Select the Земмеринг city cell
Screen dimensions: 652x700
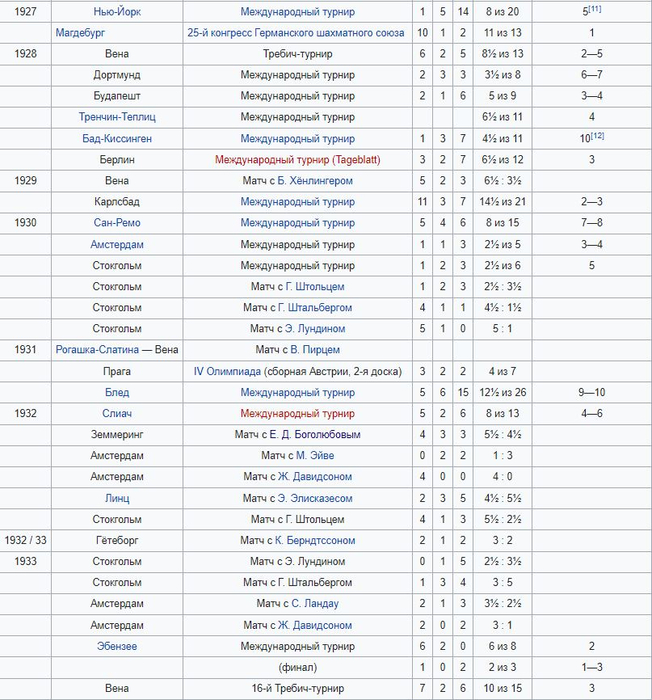click(x=117, y=434)
